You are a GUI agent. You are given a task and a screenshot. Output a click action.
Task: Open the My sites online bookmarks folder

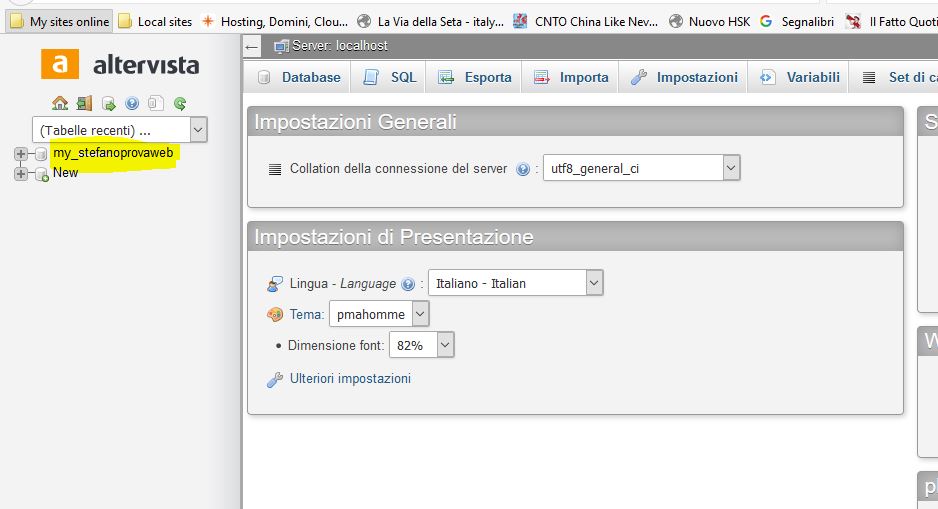point(59,22)
